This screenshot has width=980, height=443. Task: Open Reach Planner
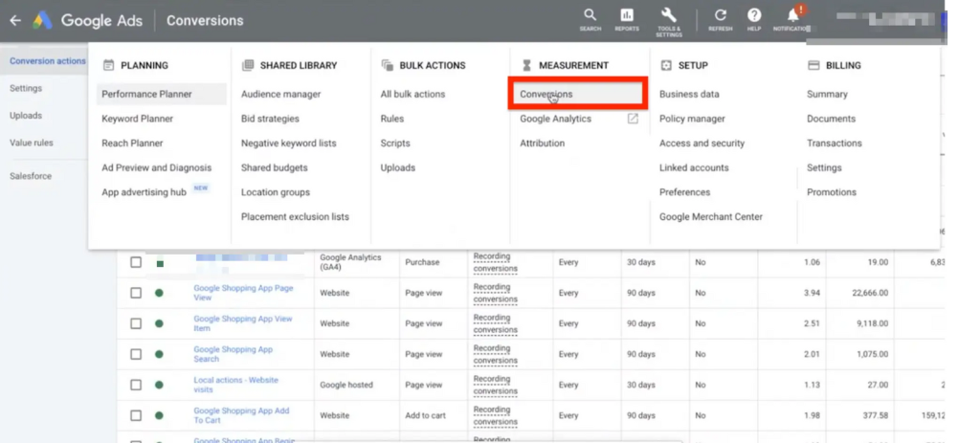[132, 144]
